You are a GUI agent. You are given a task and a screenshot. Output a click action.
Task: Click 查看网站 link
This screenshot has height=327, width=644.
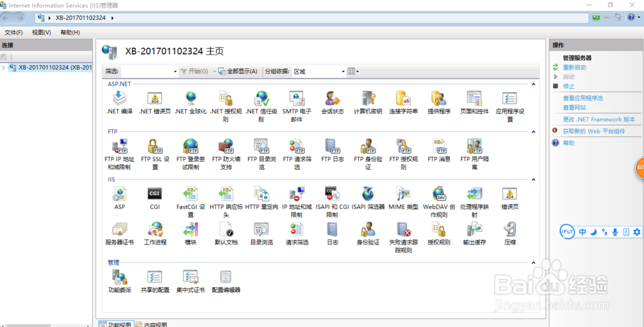(x=574, y=107)
